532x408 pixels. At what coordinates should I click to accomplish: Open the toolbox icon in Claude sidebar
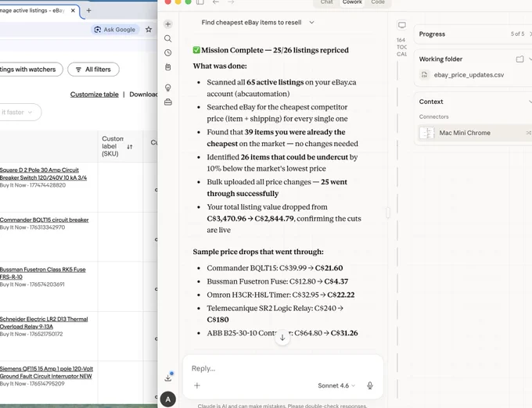(167, 102)
